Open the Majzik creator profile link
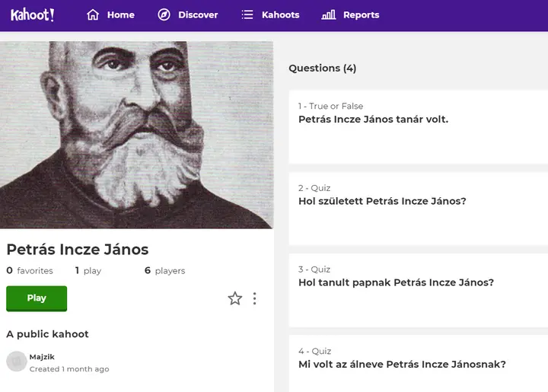Screen dimensions: 548x392 coord(42,357)
